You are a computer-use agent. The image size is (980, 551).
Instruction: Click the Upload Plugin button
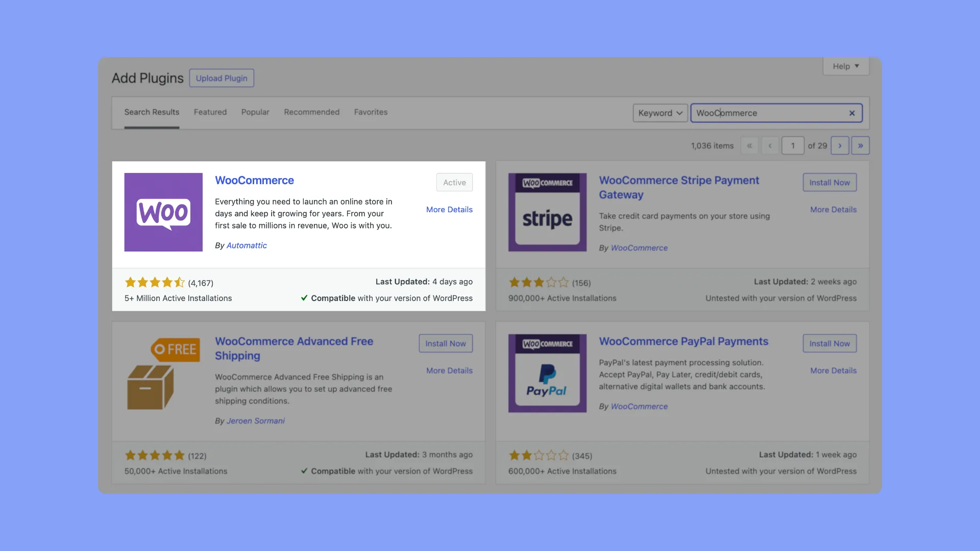222,78
